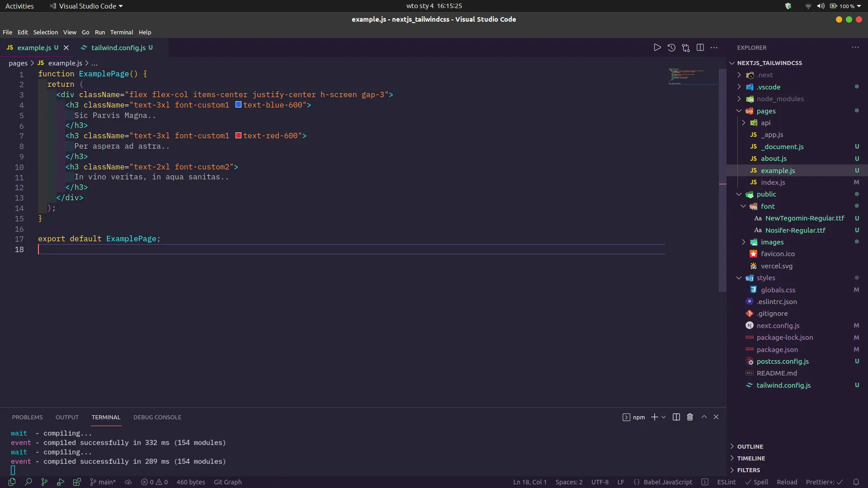This screenshot has width=868, height=488.
Task: Expand the OUTLINE section
Action: click(750, 446)
